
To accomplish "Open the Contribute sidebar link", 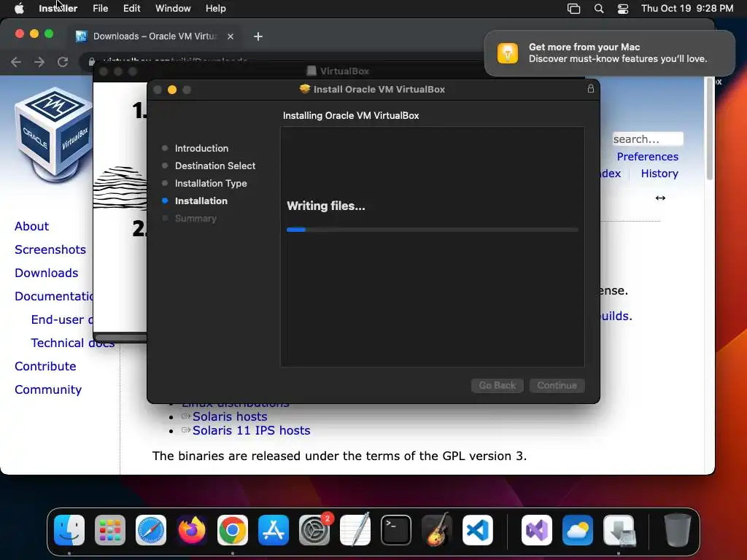I will point(45,366).
